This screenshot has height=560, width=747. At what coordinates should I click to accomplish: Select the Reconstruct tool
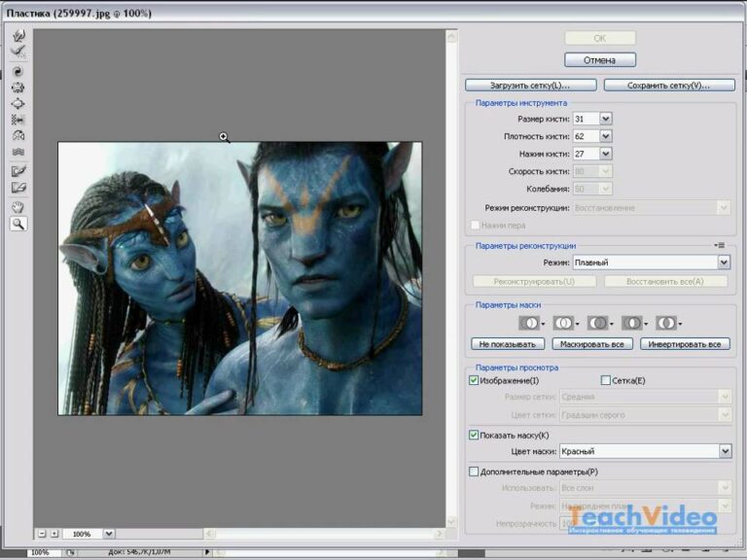point(18,51)
